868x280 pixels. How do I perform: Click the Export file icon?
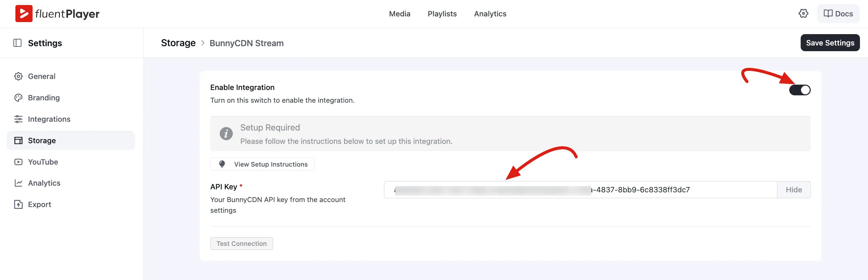point(18,205)
